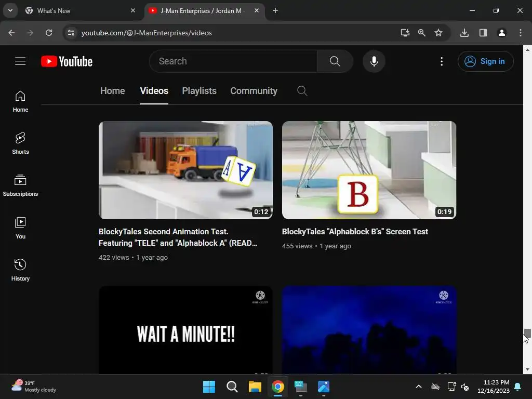Open the Windows Start button
The height and width of the screenshot is (399, 532).
click(x=209, y=387)
